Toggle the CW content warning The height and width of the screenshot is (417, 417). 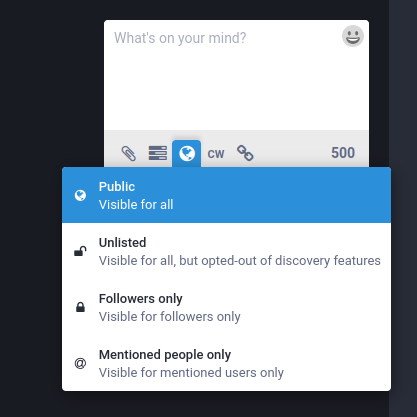[216, 154]
